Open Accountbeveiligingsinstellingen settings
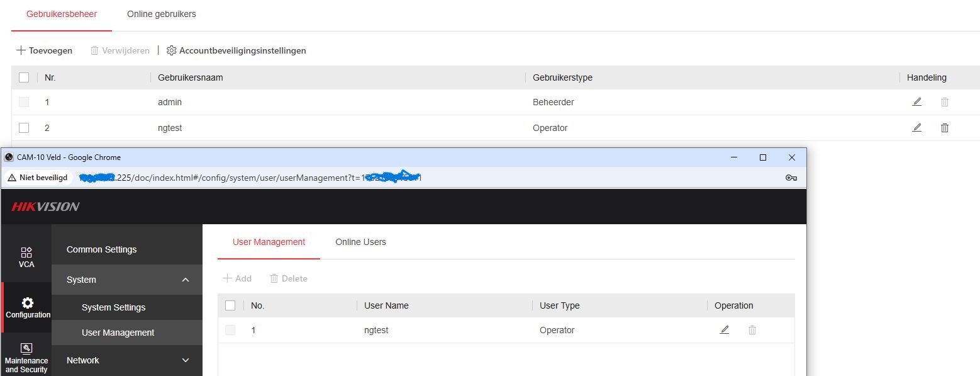The width and height of the screenshot is (980, 376). 237,50
